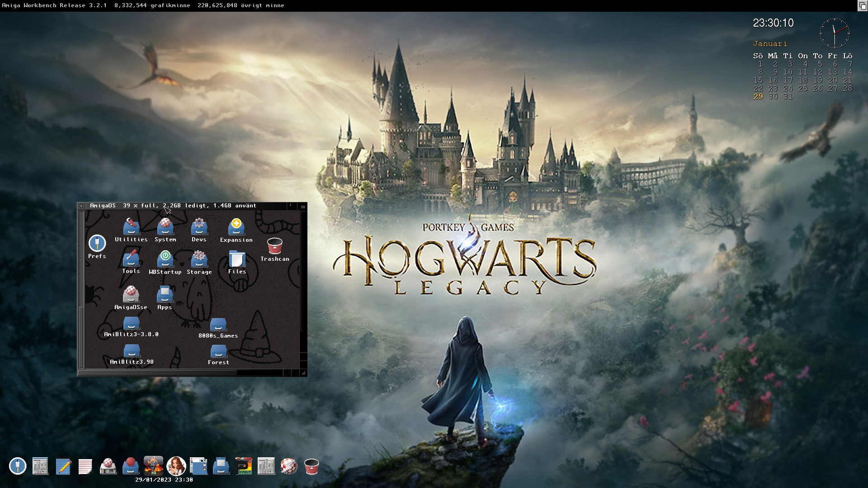Click the analog clock widget
This screenshot has width=868, height=488.
835,33
